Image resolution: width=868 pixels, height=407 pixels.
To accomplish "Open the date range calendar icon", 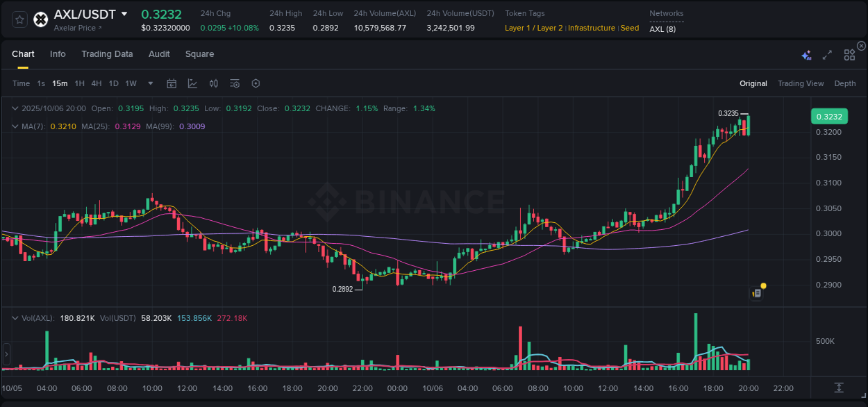I will click(172, 83).
